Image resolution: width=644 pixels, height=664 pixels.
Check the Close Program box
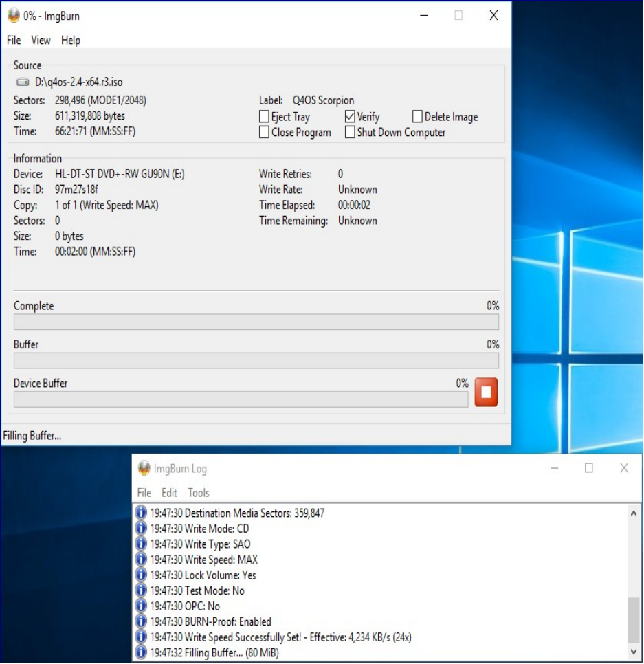(x=264, y=132)
